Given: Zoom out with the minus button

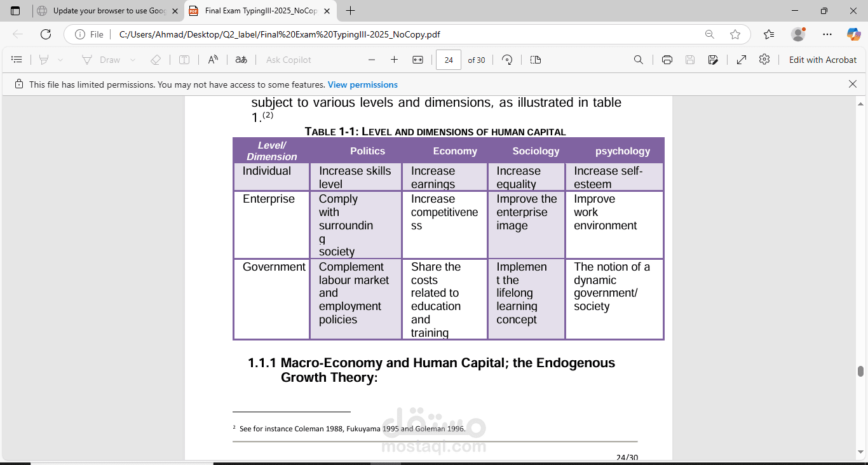Looking at the screenshot, I should (372, 60).
